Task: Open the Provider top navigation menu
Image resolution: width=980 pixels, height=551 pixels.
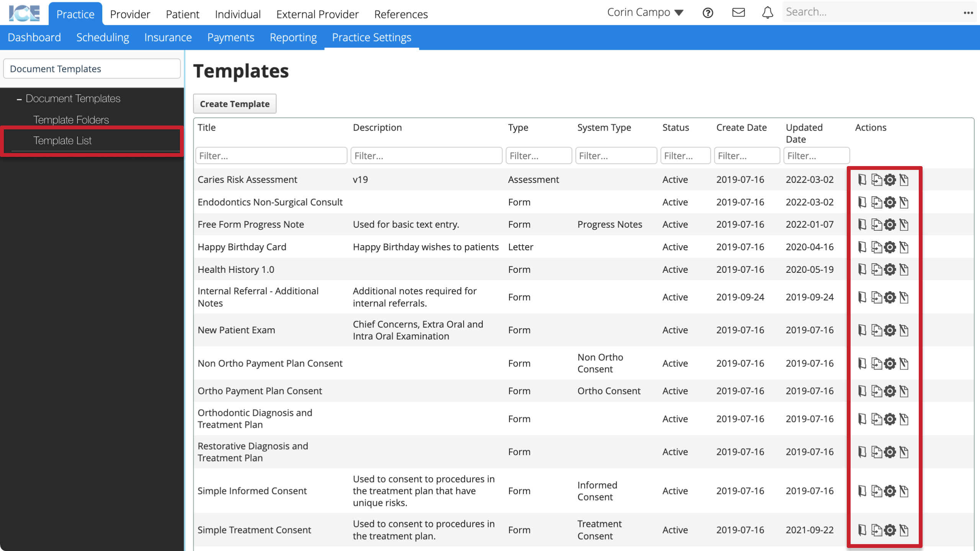Action: pos(131,14)
